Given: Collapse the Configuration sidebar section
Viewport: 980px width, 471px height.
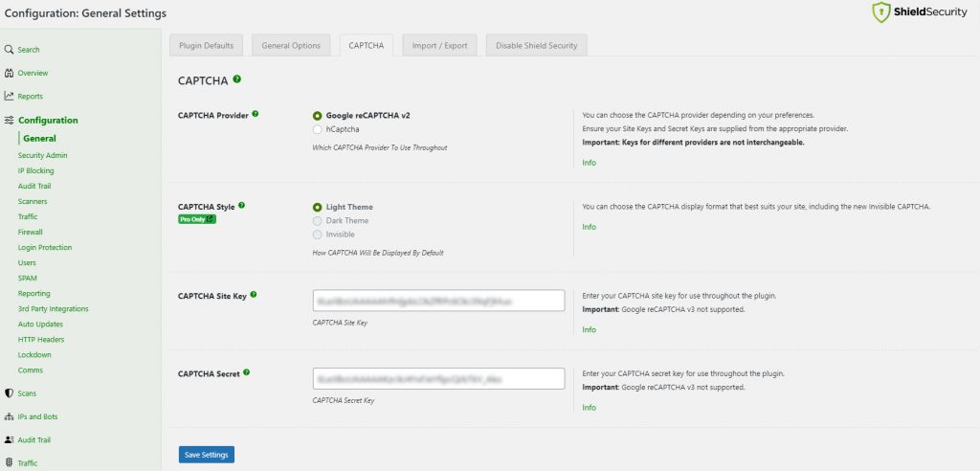Looking at the screenshot, I should point(48,120).
